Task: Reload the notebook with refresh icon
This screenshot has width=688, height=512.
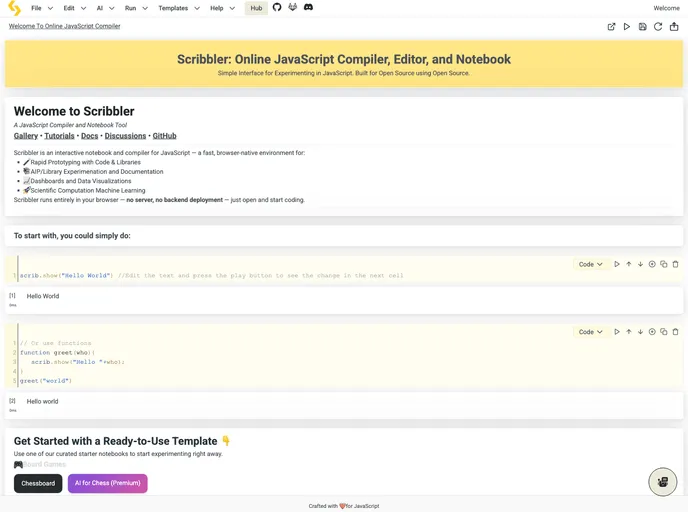Action: [x=658, y=27]
